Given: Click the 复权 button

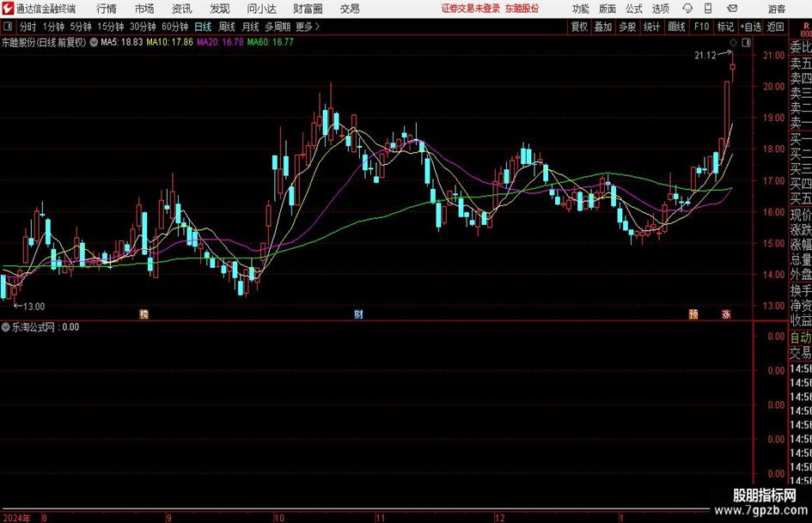Looking at the screenshot, I should coord(579,27).
